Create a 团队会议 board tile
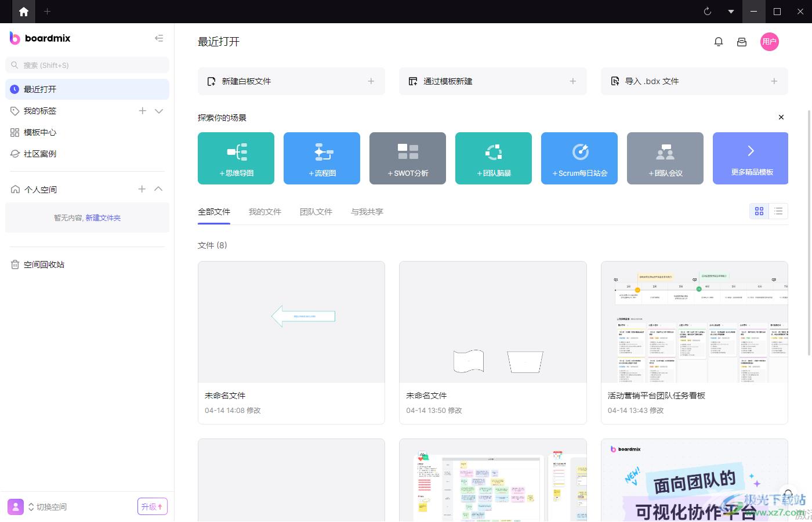 pos(665,158)
